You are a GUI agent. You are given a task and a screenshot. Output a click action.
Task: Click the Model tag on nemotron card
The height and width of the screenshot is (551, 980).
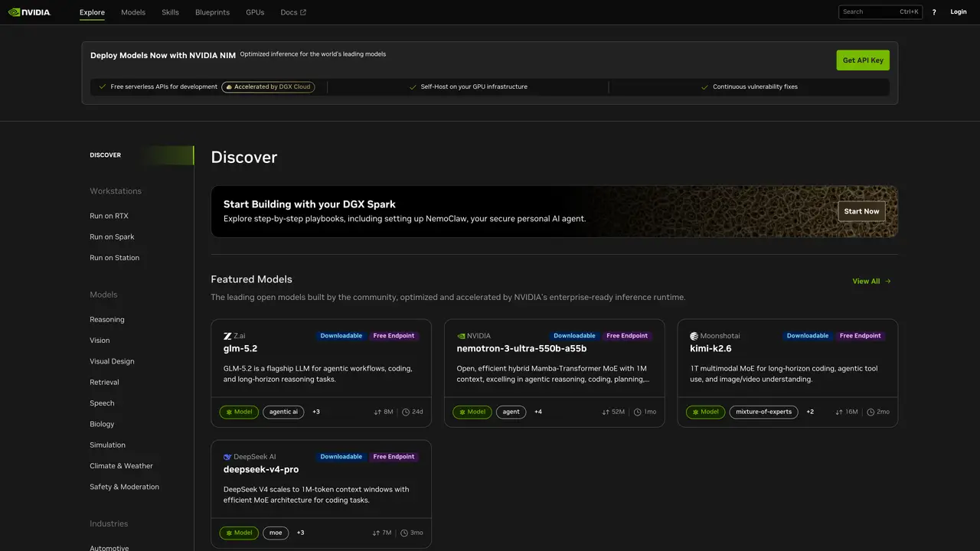point(472,412)
